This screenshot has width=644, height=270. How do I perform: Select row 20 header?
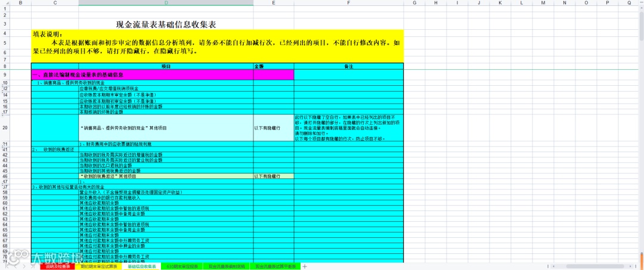pos(5,128)
